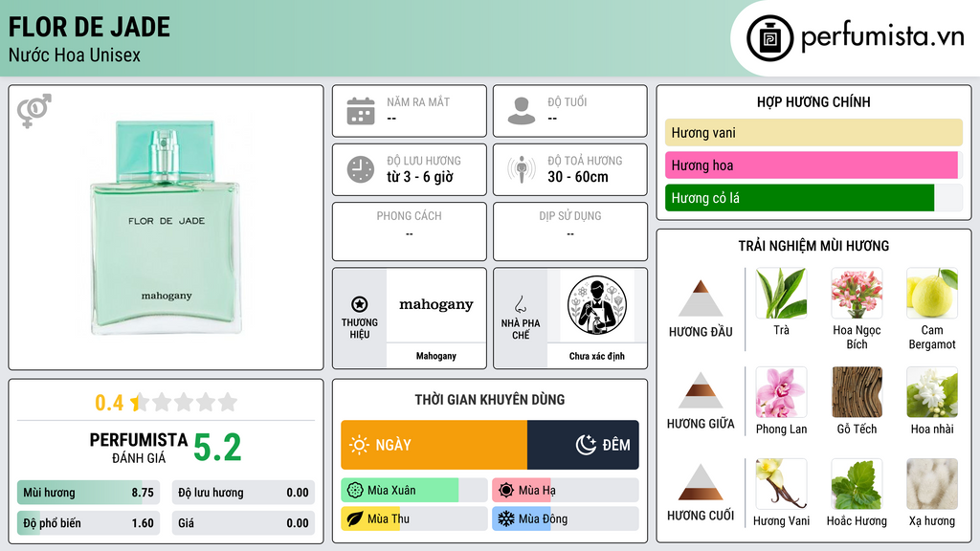The image size is (980, 551).
Task: Click the Cam Bergamot fruit image
Action: pos(932,294)
